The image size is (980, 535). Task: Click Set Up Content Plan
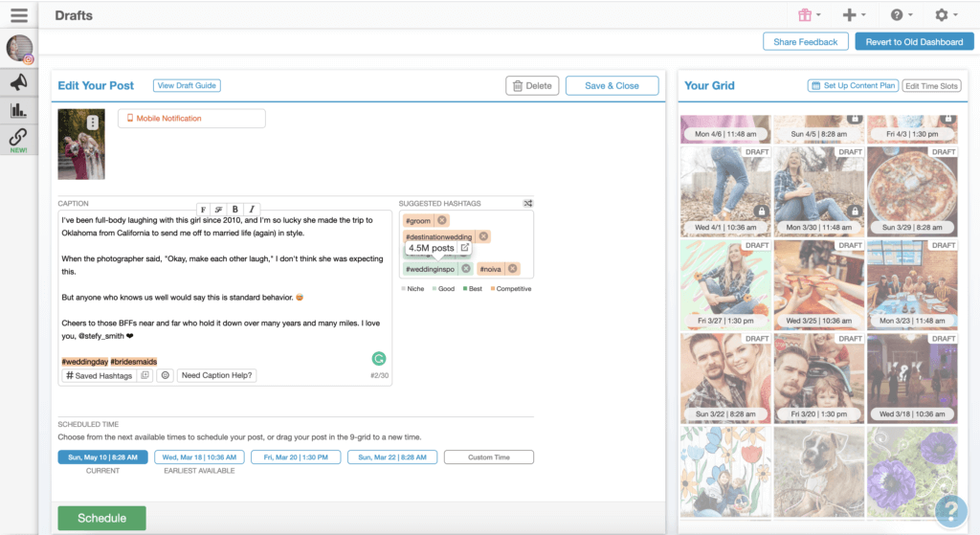(853, 85)
